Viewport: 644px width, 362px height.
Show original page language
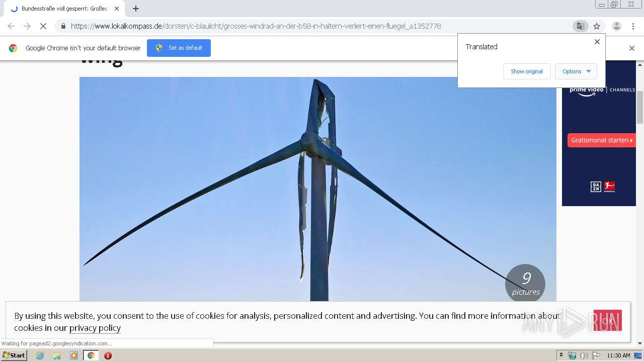[527, 71]
